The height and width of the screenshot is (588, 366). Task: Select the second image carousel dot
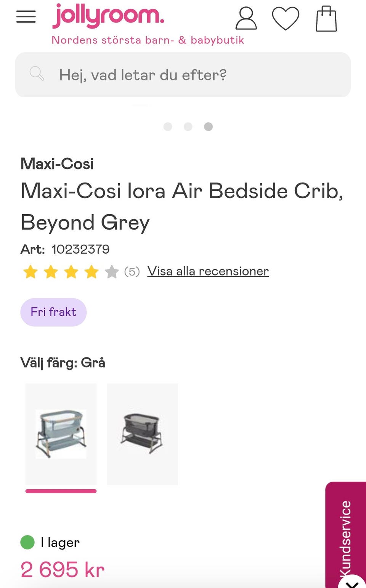pyautogui.click(x=188, y=127)
